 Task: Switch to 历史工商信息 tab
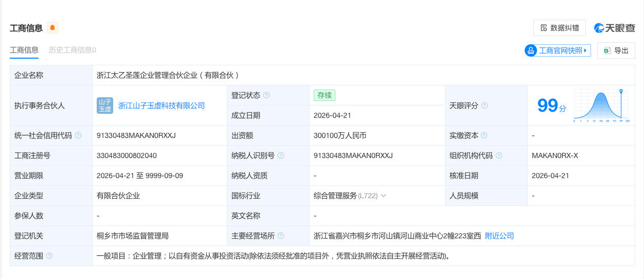click(73, 50)
